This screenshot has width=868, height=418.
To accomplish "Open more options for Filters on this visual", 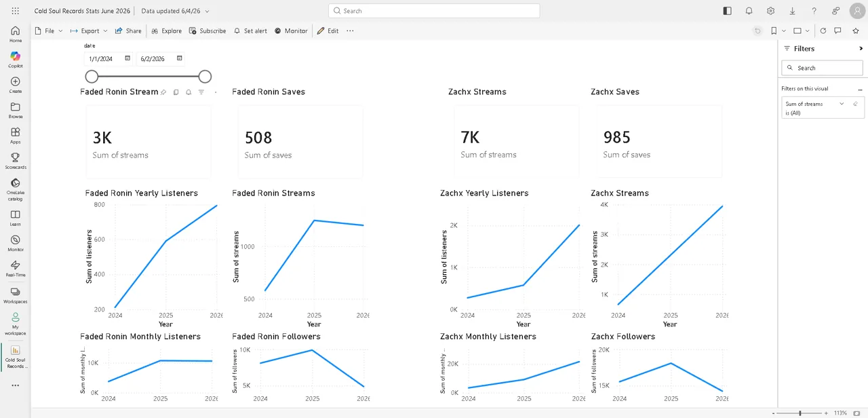I will pyautogui.click(x=860, y=89).
